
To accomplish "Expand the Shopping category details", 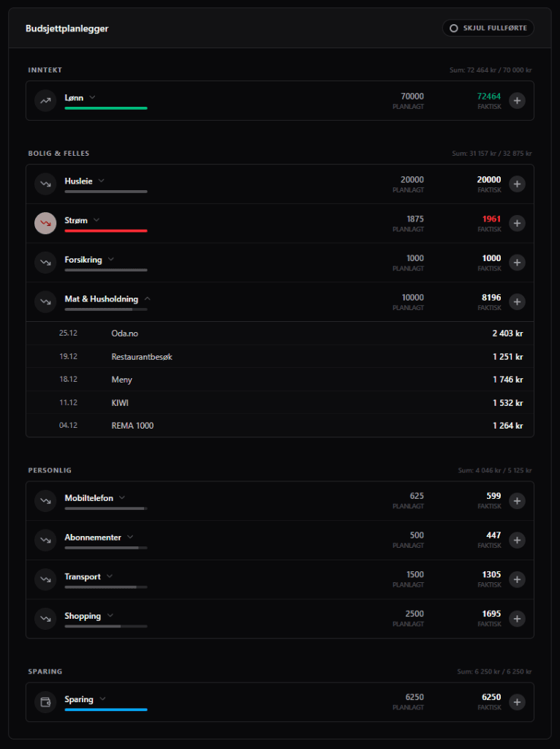I will point(110,614).
